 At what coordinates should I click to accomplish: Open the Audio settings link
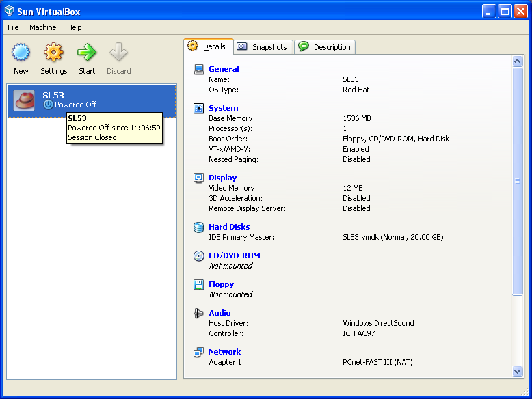click(220, 313)
